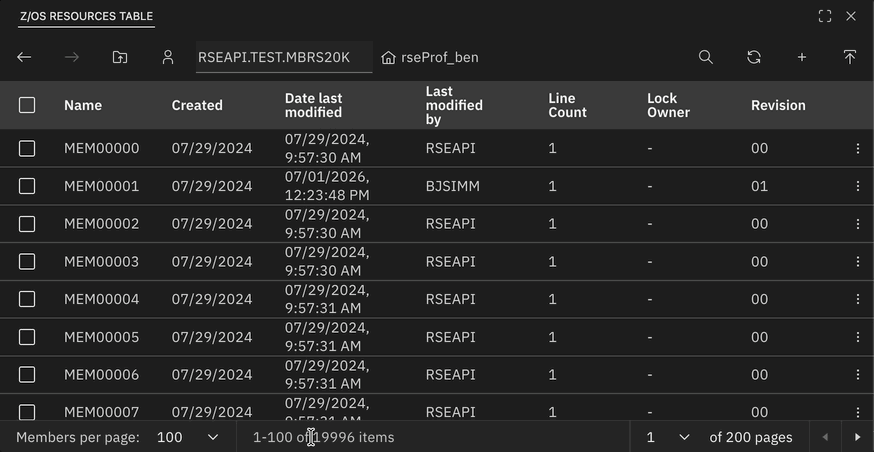The image size is (874, 452).
Task: Sort by Last modified by column header
Action: pos(454,105)
